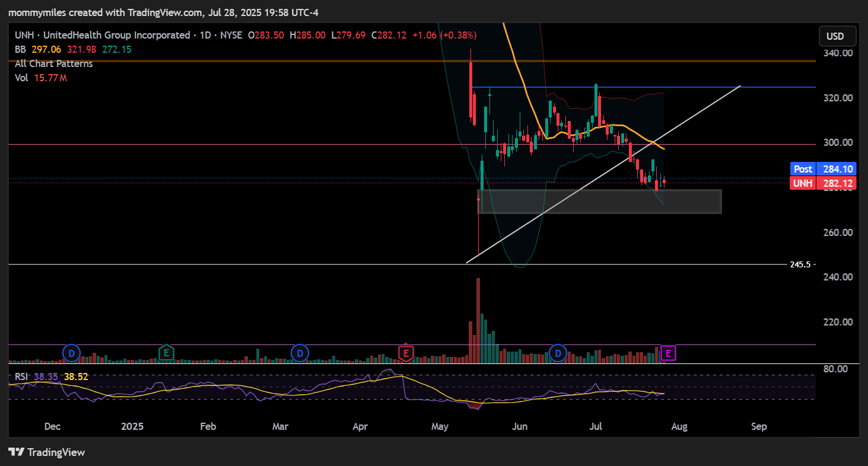Click the Jul label on time axis
The height and width of the screenshot is (466, 868).
(596, 426)
